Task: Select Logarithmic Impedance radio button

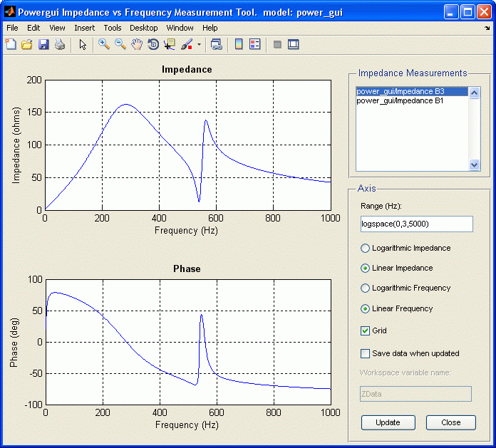Action: click(x=365, y=248)
